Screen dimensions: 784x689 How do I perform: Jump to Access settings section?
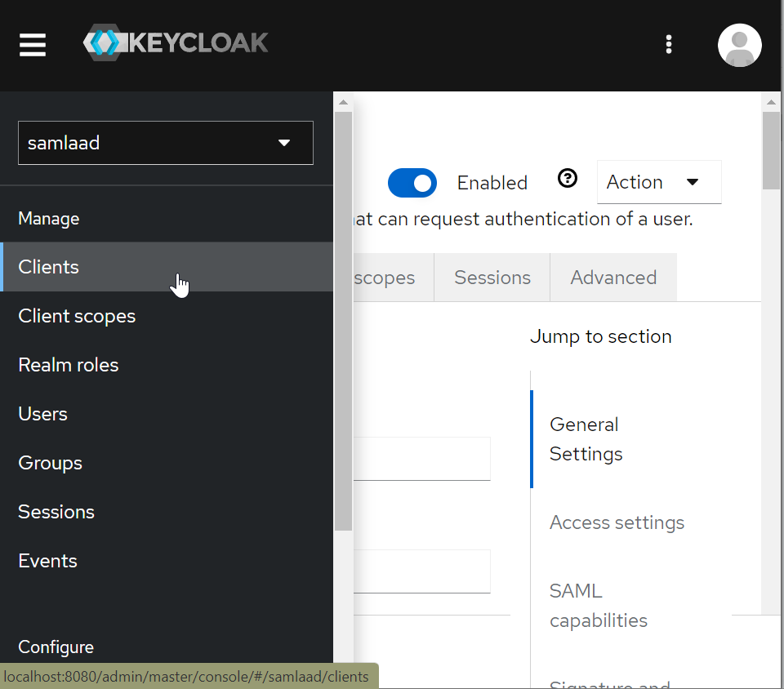point(617,522)
